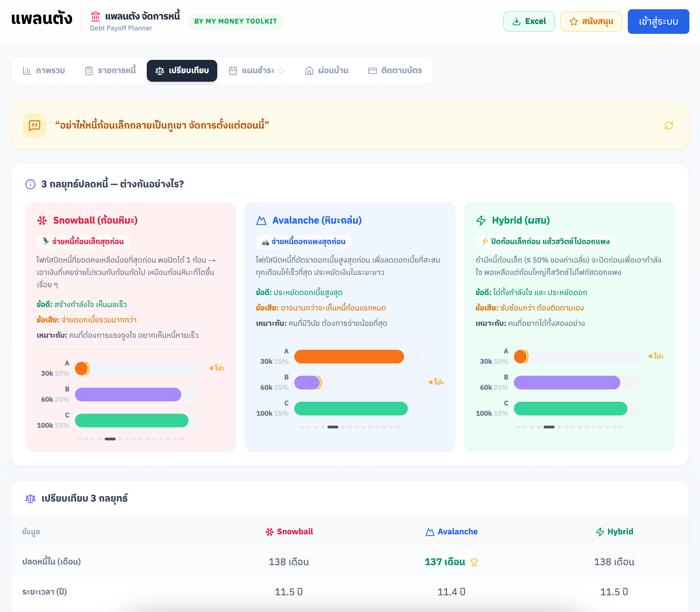This screenshot has height=612, width=700.
Task: Click the Avalanche mountain icon in card
Action: (261, 221)
